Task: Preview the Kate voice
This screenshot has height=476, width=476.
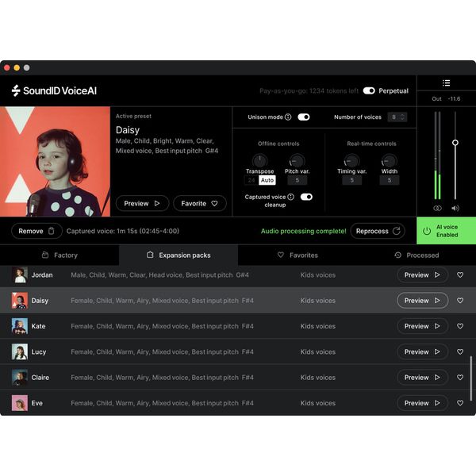Action: (x=422, y=326)
